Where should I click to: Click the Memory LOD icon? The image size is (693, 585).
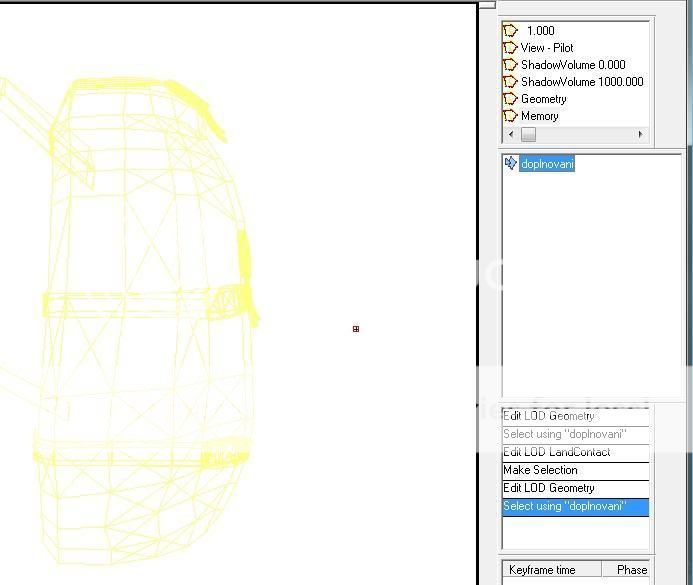(510, 116)
